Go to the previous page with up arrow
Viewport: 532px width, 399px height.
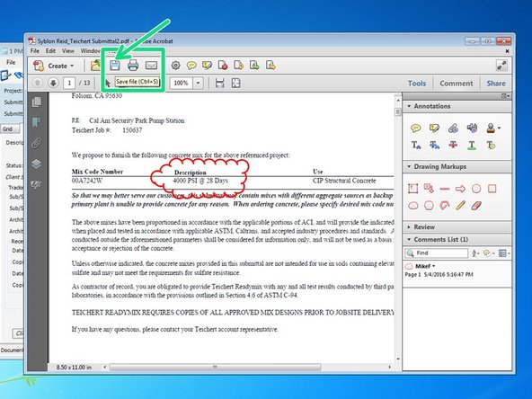(38, 83)
